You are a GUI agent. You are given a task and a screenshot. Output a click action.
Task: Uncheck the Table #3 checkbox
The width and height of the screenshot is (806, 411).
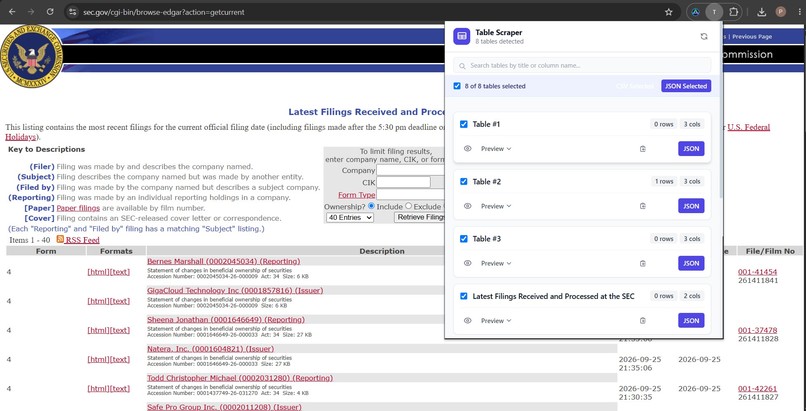(464, 239)
